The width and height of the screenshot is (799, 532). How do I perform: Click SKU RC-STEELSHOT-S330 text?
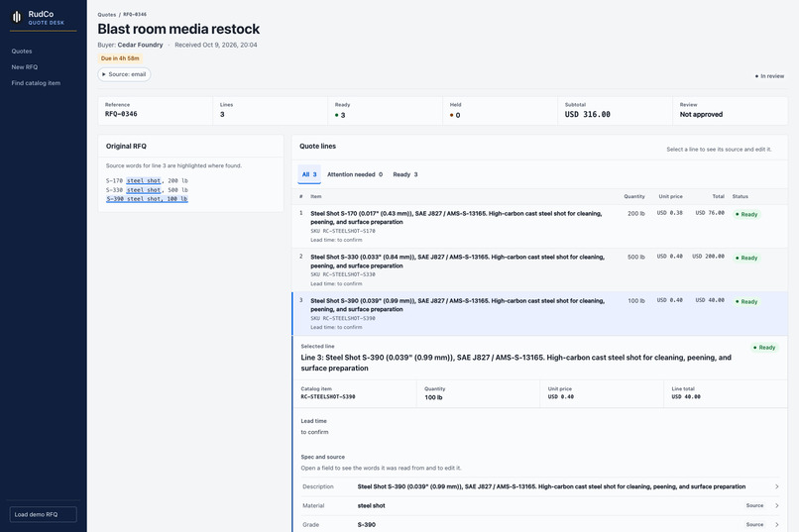coord(343,274)
